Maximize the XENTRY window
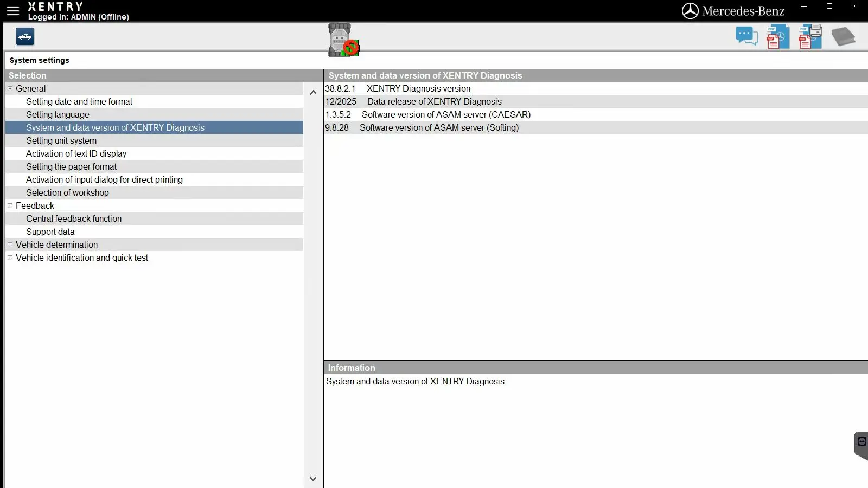This screenshot has width=868, height=488. tap(829, 7)
